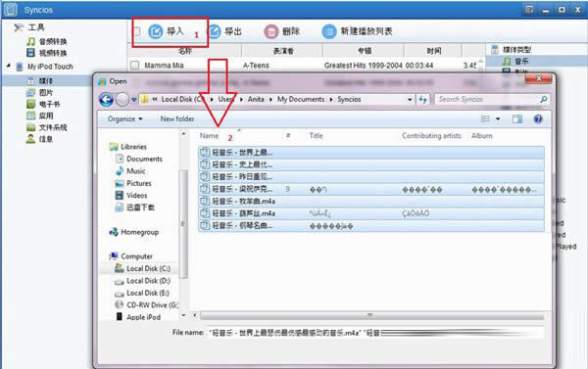Image resolution: width=588 pixels, height=369 pixels.
Task: Sort by 名称 name column in Syncios
Action: click(x=185, y=51)
